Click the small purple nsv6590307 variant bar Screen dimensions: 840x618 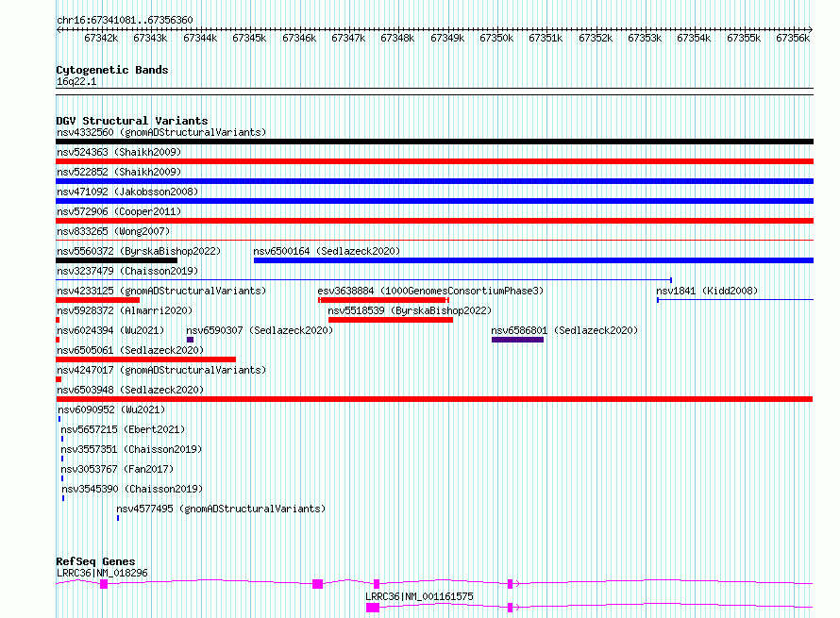point(190,340)
